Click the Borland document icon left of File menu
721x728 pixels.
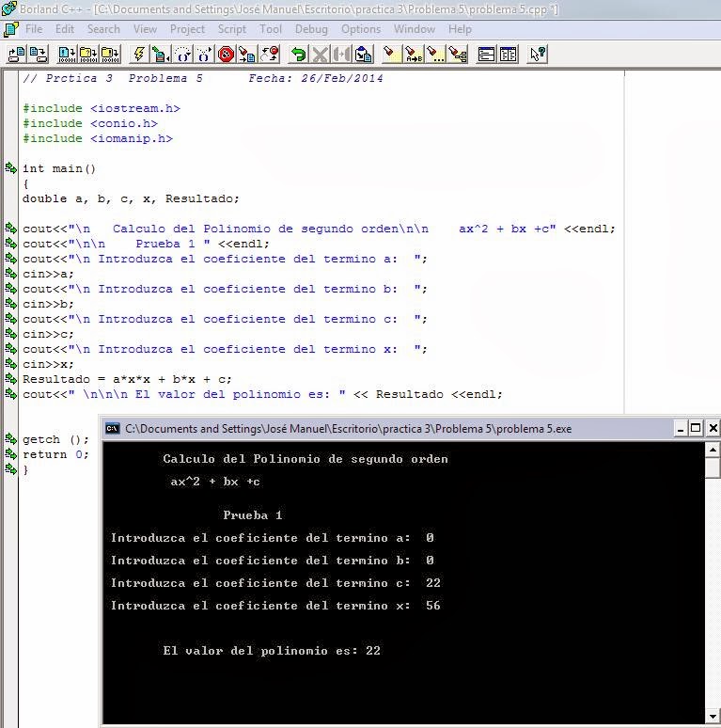point(11,29)
